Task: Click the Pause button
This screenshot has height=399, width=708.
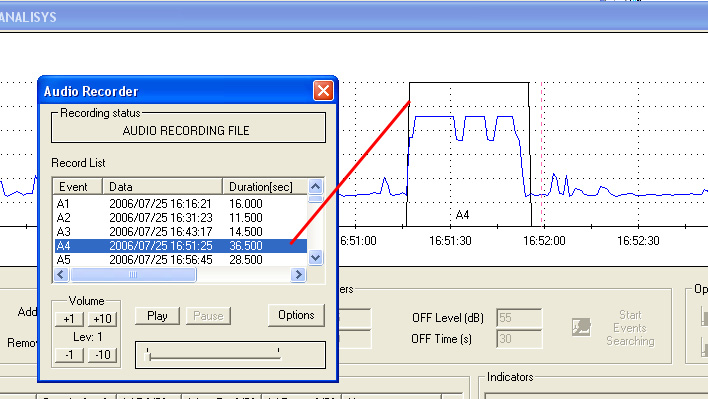Action: click(208, 316)
